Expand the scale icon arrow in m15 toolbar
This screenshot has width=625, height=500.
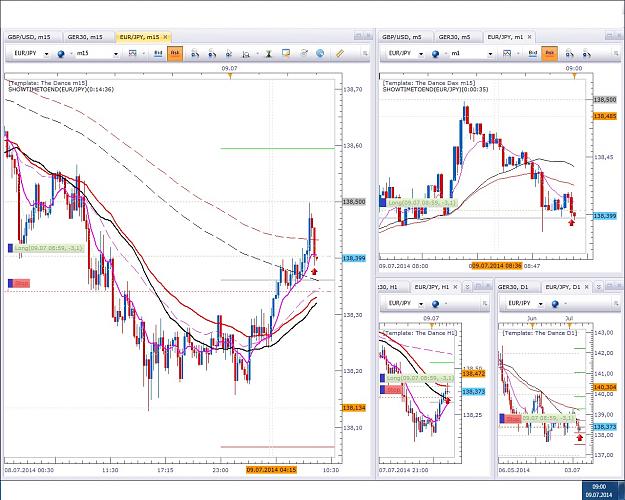click(x=257, y=53)
